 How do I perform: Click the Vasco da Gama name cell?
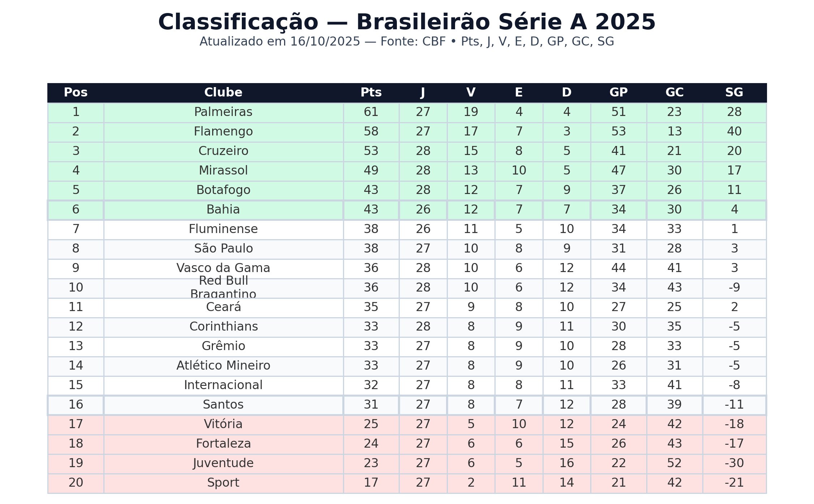coord(223,268)
